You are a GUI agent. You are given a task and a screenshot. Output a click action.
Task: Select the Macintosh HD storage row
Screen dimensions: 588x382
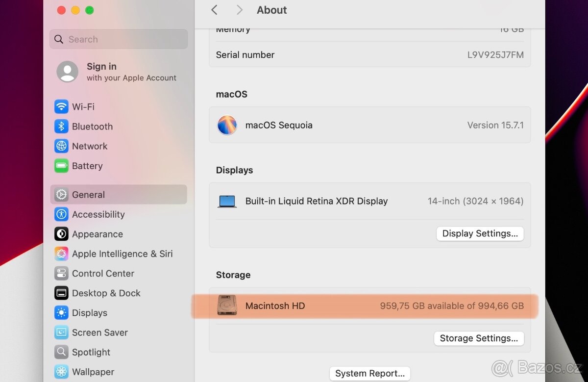coord(370,305)
